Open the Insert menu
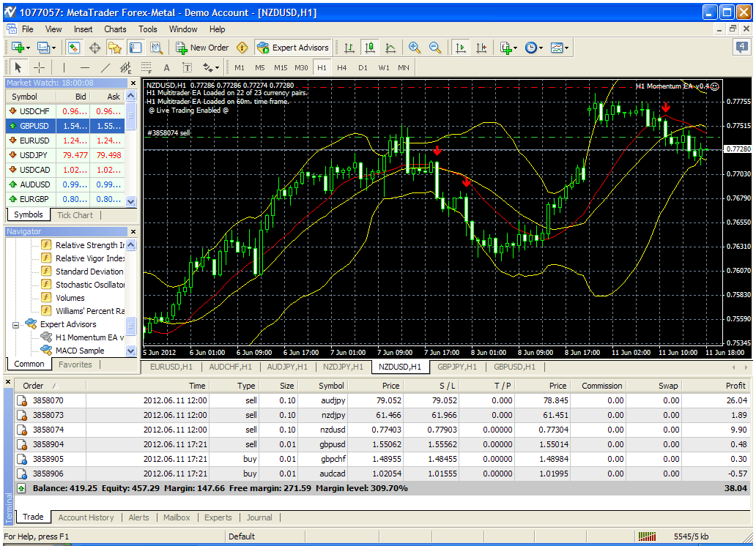The image size is (756, 546). point(83,29)
